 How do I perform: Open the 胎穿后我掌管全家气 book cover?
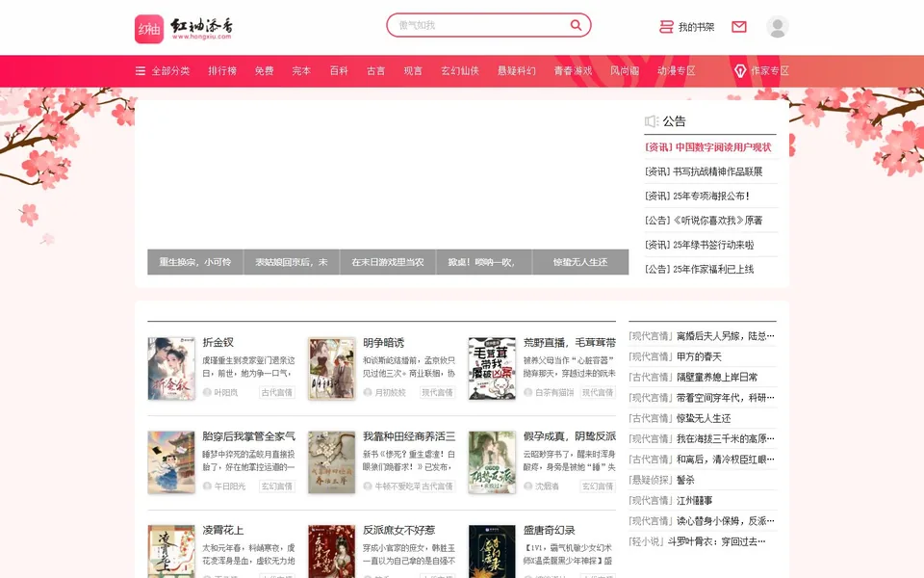[171, 462]
